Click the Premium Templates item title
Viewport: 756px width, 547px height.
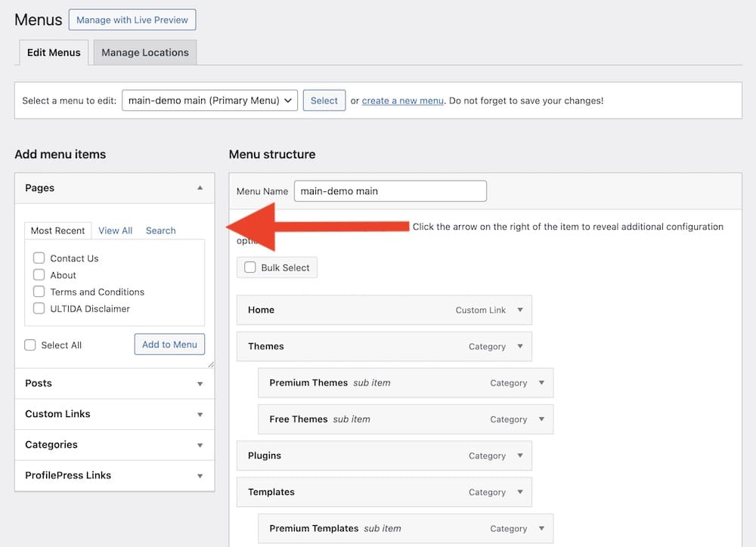pos(314,529)
